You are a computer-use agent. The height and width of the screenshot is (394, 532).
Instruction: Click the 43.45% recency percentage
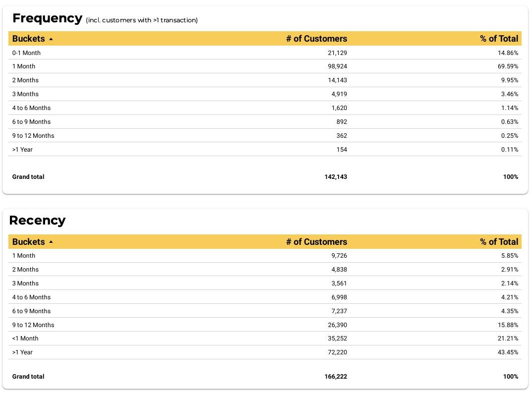508,352
